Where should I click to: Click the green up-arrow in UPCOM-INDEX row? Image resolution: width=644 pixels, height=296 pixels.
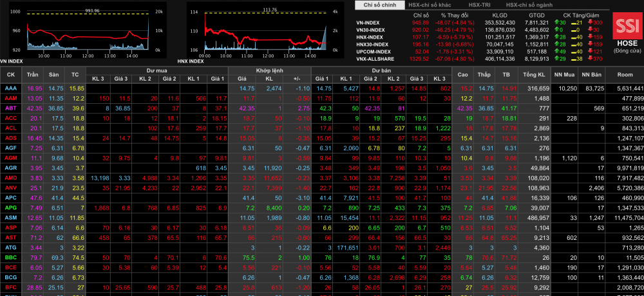[557, 52]
